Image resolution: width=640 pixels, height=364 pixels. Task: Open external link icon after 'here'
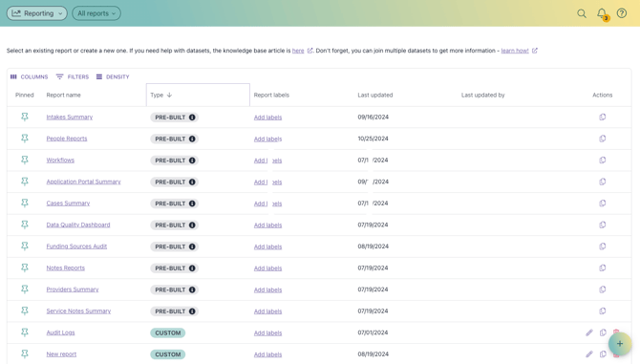(x=309, y=51)
